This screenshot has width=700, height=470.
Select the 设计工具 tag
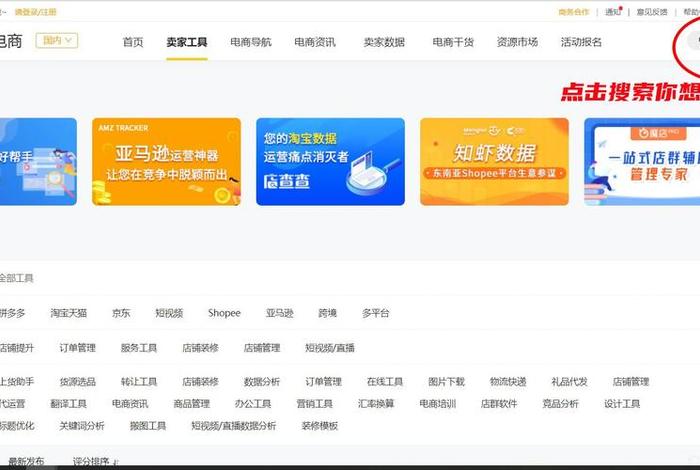(622, 403)
